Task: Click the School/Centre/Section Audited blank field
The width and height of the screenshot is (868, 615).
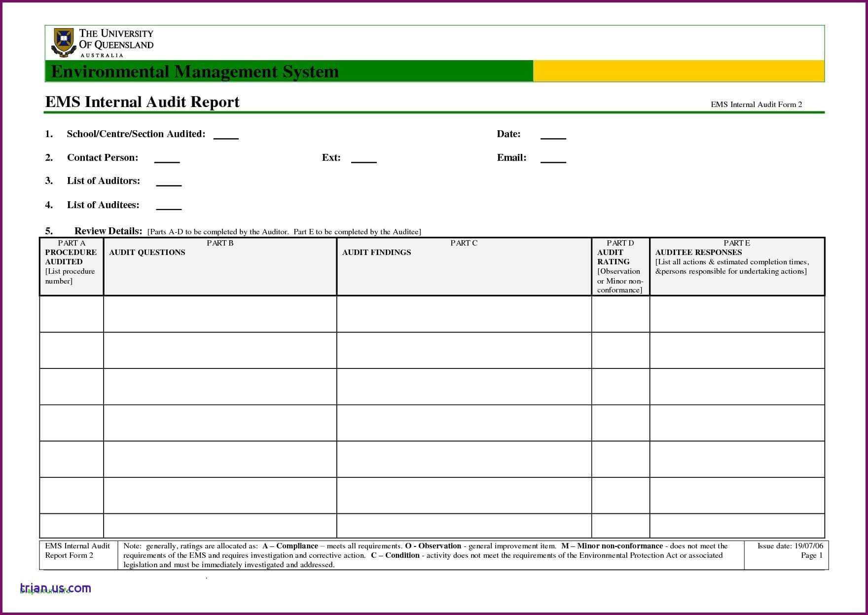Action: (x=226, y=135)
